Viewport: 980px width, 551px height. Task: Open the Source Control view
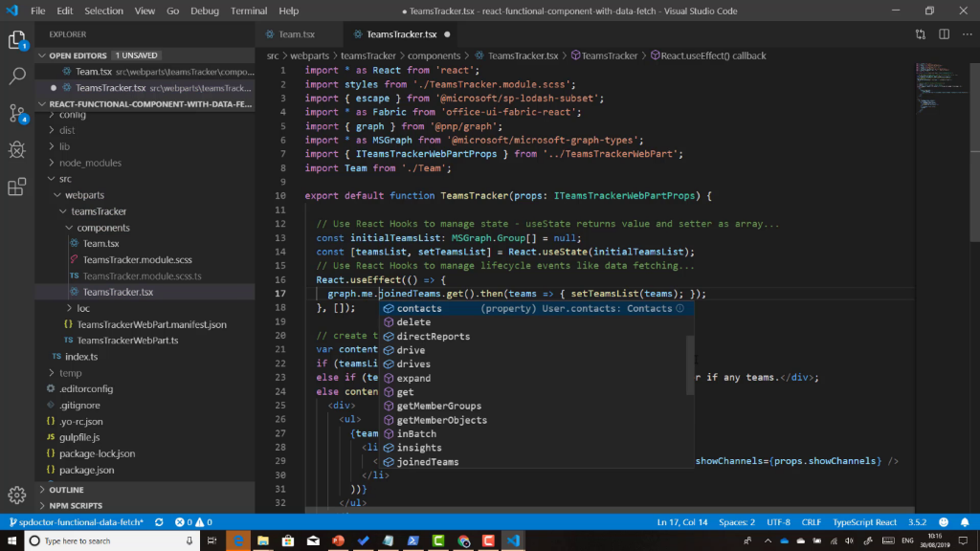point(17,114)
